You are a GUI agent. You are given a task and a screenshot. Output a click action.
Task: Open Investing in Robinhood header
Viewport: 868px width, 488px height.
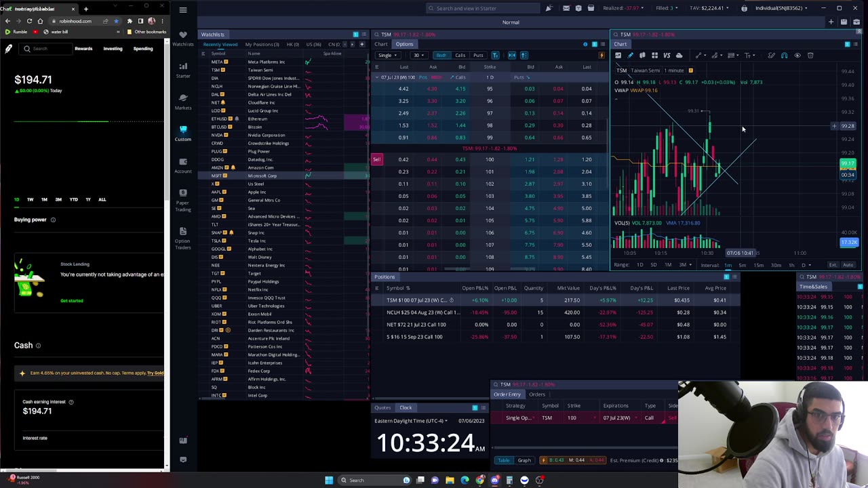(x=113, y=49)
